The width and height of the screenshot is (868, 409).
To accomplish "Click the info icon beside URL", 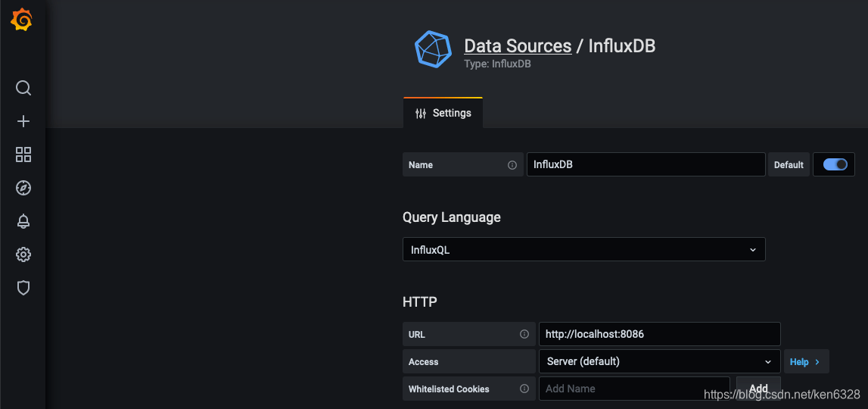I will (524, 334).
